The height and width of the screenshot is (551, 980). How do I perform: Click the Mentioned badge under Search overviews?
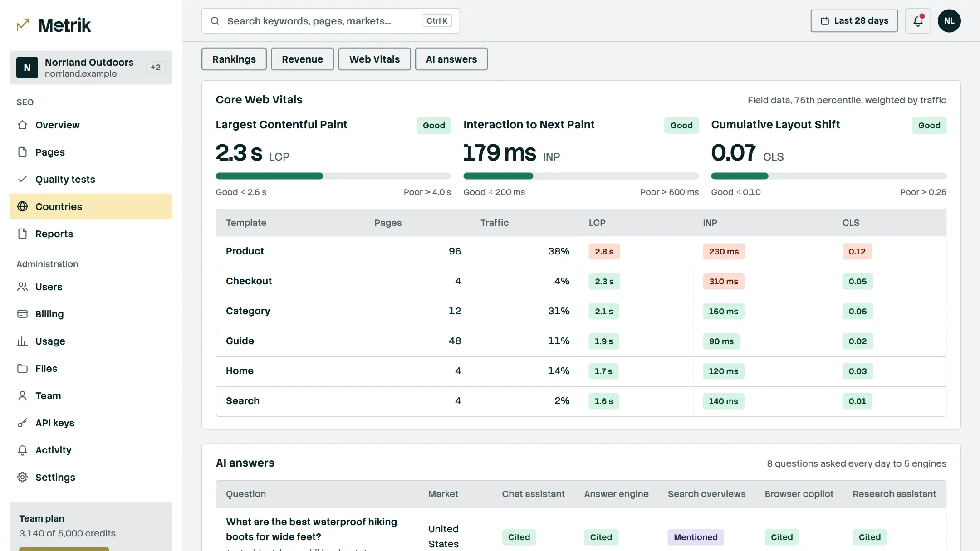click(x=696, y=537)
